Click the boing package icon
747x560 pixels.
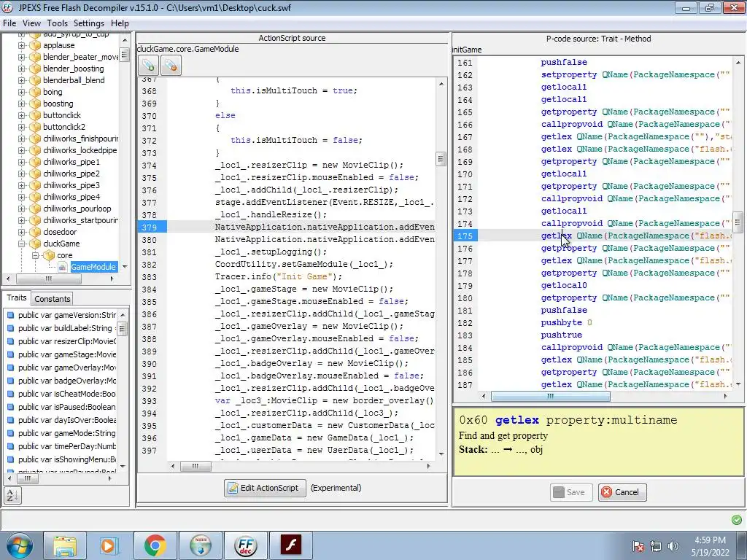tap(35, 92)
